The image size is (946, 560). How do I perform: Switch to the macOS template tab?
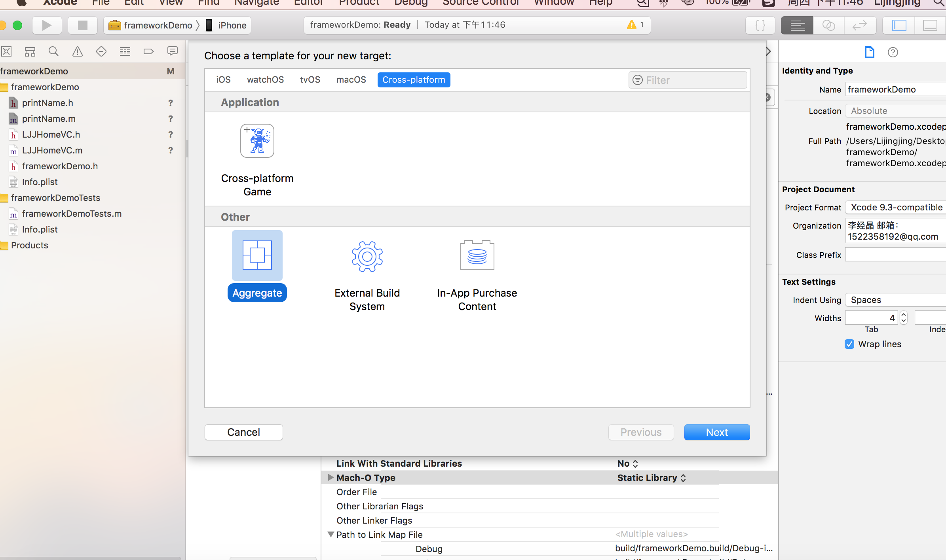click(351, 79)
